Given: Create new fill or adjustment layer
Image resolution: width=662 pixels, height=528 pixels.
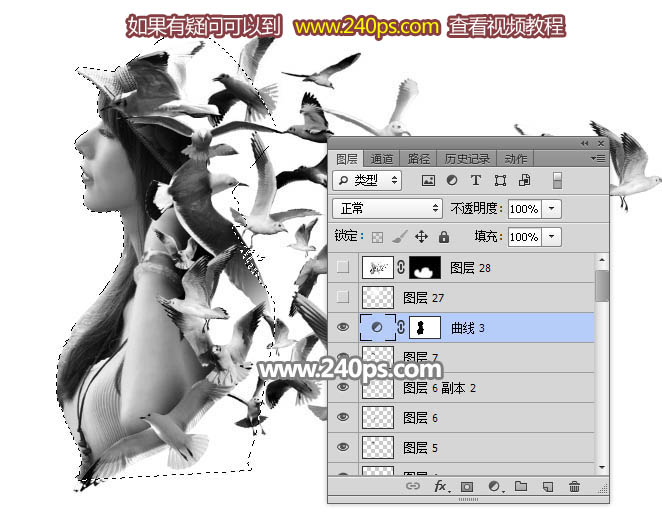Looking at the screenshot, I should [x=494, y=487].
